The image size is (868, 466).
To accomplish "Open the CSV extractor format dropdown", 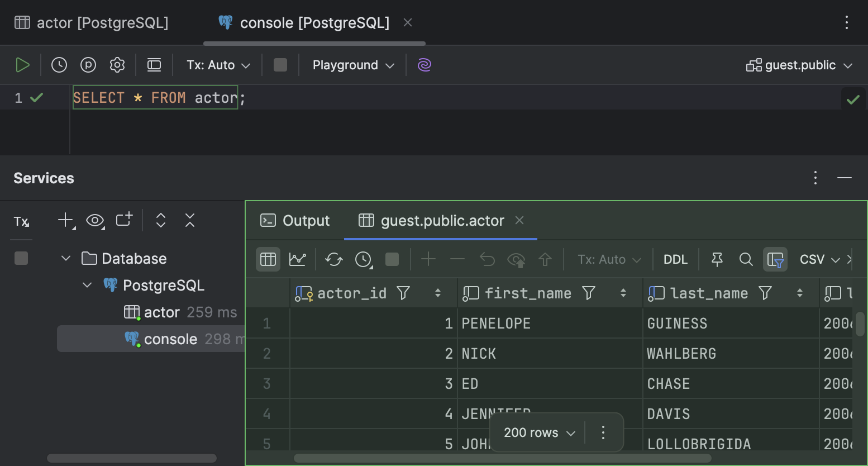I will (x=819, y=259).
